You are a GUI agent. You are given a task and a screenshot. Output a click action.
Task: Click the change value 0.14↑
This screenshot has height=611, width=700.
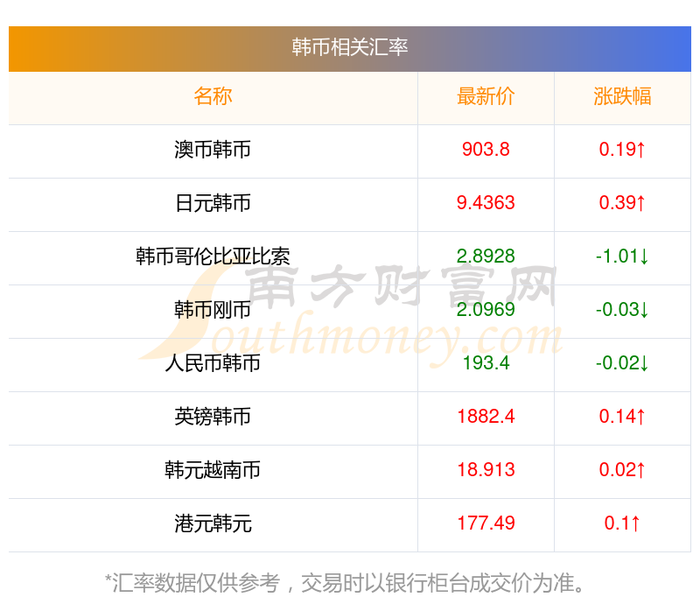click(622, 417)
